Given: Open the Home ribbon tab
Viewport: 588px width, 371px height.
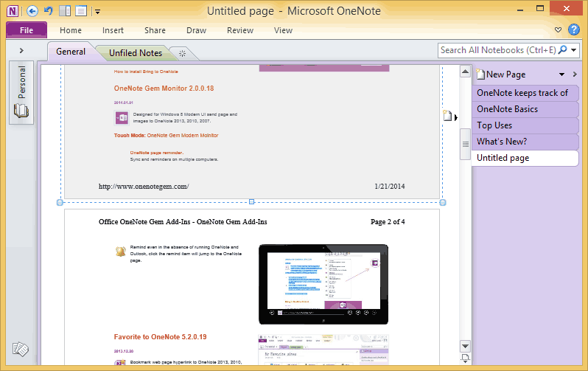Looking at the screenshot, I should (x=71, y=30).
